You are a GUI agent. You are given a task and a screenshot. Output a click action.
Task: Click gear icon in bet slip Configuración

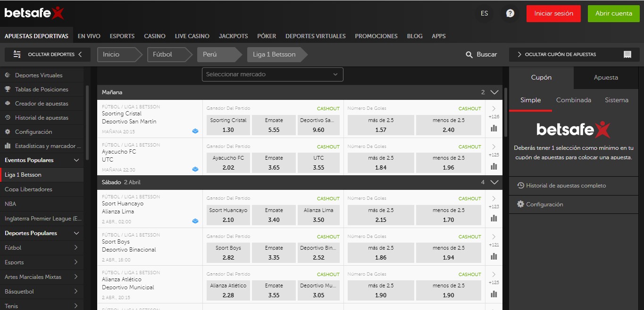pos(520,204)
